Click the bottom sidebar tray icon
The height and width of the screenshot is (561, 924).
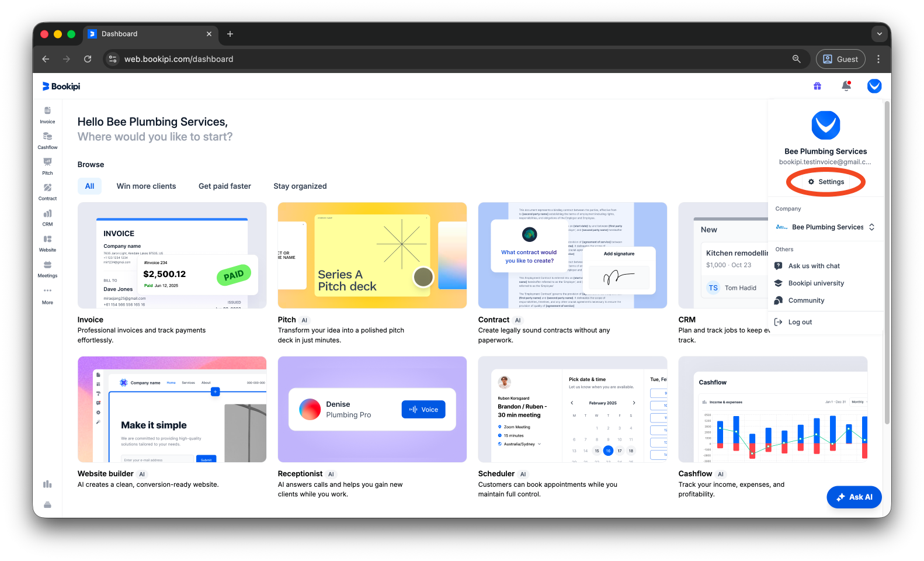tap(47, 505)
